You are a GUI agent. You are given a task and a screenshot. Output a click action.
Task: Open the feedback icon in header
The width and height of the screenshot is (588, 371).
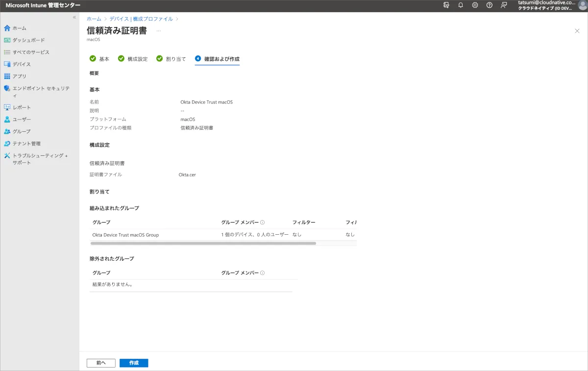[x=504, y=5]
